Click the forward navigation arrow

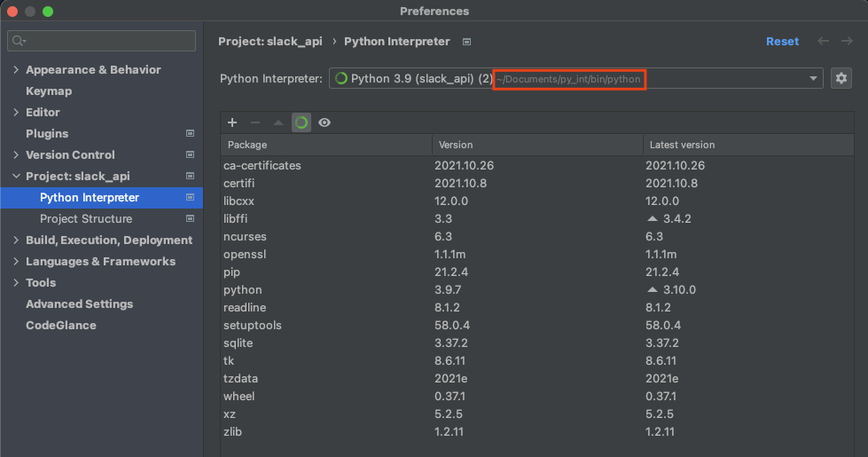click(x=848, y=41)
